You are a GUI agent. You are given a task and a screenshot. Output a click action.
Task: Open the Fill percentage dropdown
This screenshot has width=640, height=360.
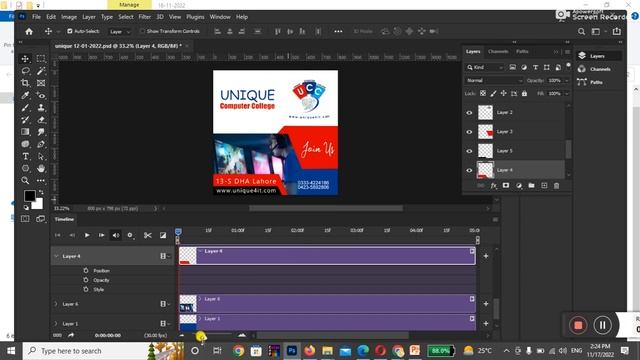pos(567,93)
